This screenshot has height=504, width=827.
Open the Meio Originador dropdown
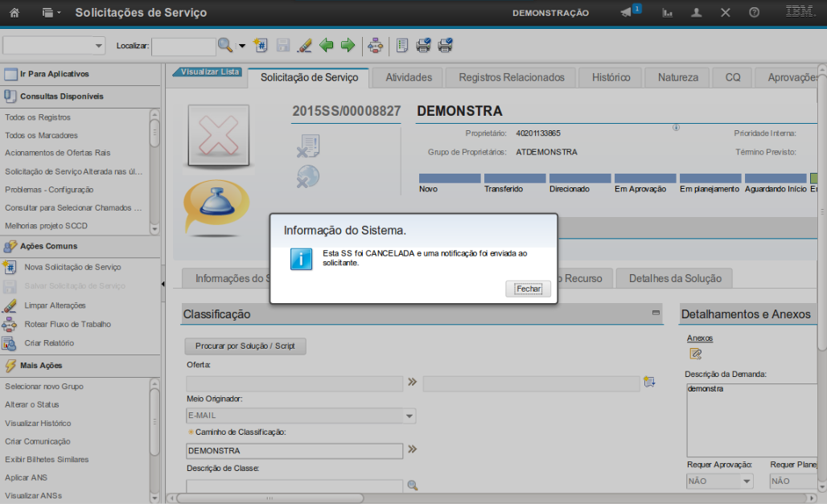click(409, 416)
